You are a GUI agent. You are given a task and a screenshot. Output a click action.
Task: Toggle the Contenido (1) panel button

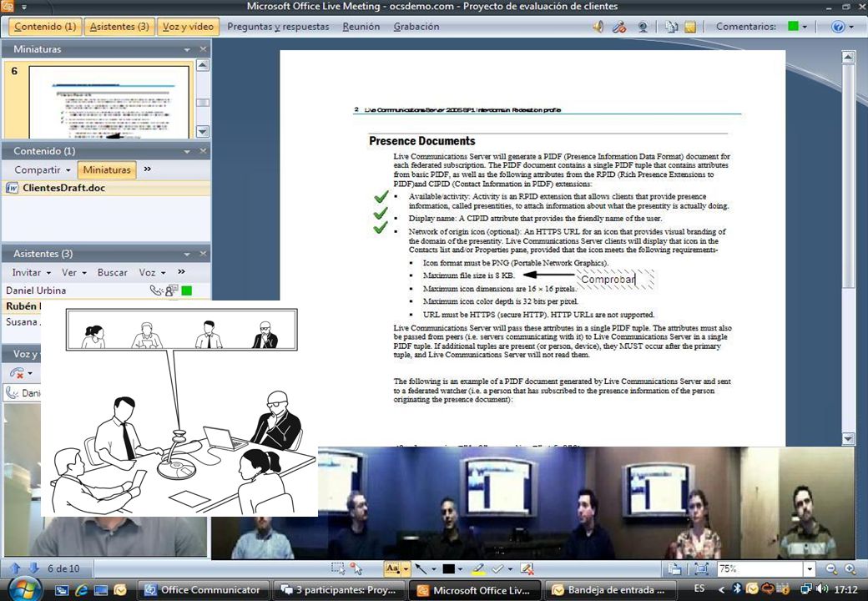pos(45,27)
